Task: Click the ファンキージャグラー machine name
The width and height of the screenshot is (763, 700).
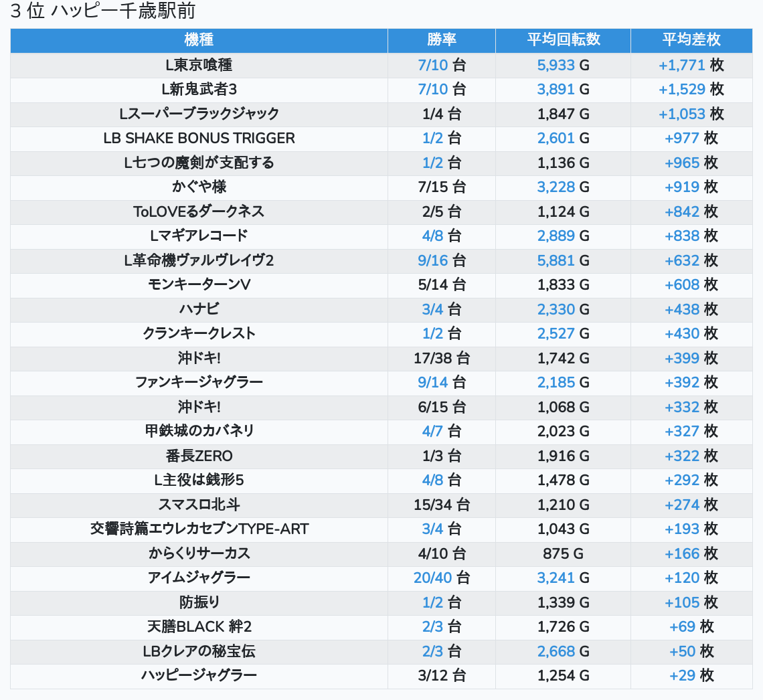Action: point(199,383)
